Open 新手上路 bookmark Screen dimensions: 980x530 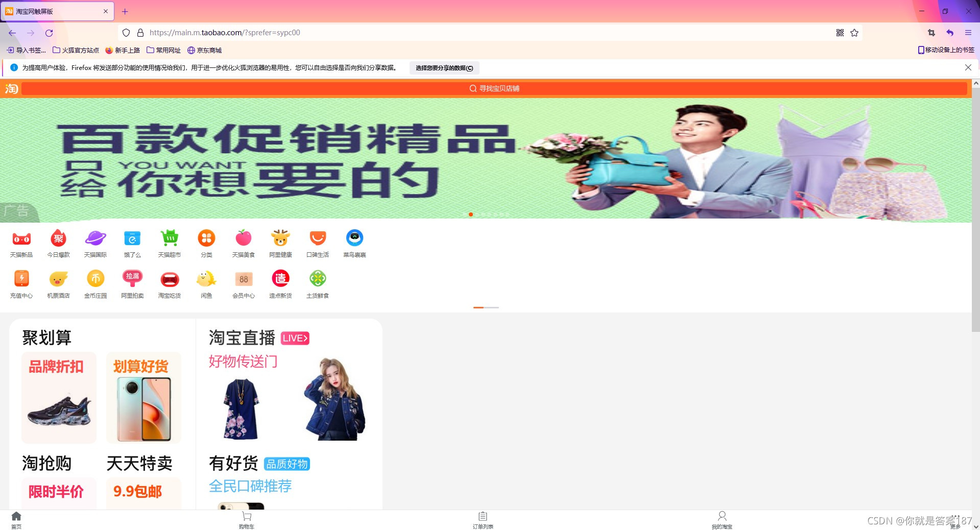(x=123, y=50)
